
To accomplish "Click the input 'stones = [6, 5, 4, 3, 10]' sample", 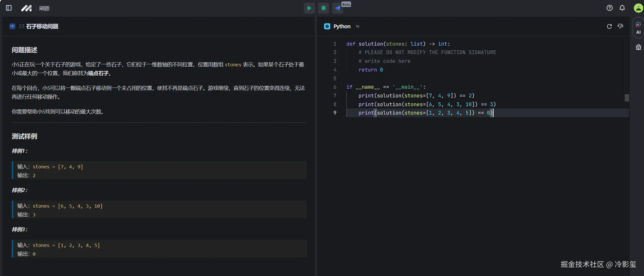I will pyautogui.click(x=68, y=206).
